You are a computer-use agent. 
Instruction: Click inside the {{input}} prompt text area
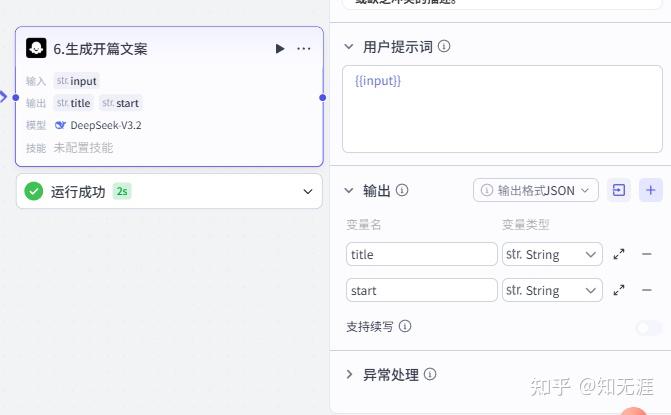click(x=502, y=109)
